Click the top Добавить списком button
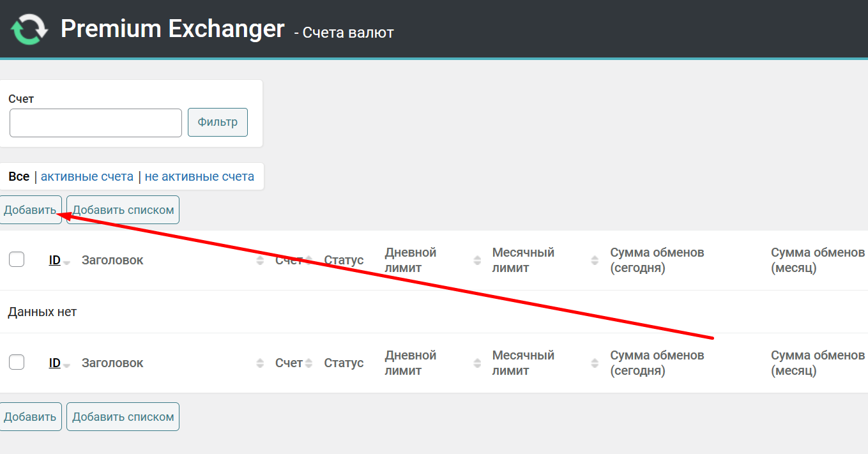 [123, 210]
